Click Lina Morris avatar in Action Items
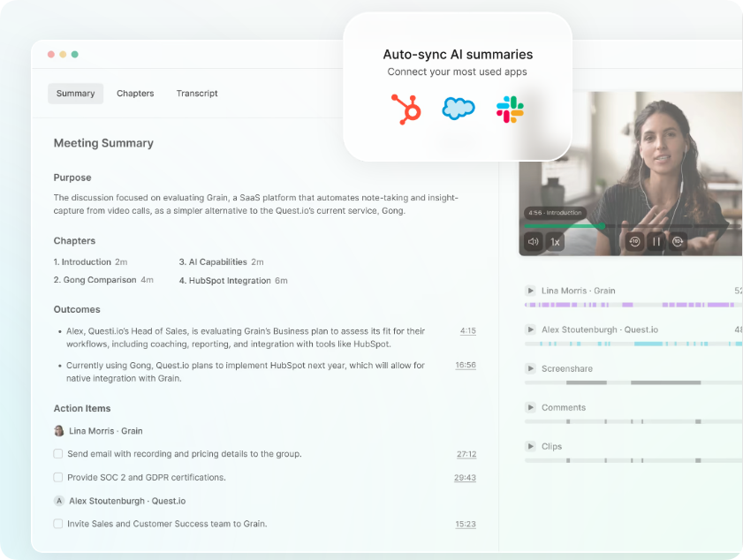This screenshot has height=560, width=743. tap(59, 431)
